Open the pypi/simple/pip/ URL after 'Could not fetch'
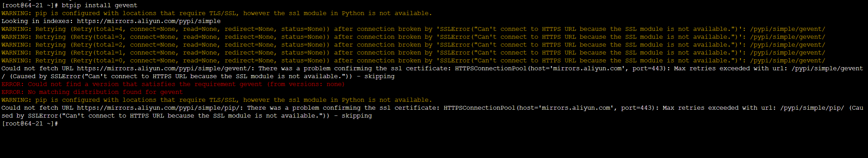This screenshot has height=158, width=868. (x=158, y=108)
